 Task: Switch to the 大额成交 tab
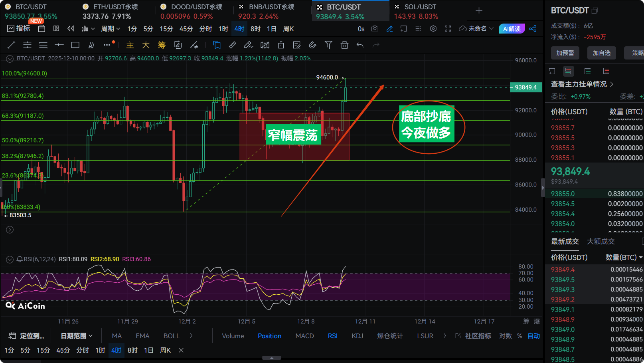click(601, 241)
